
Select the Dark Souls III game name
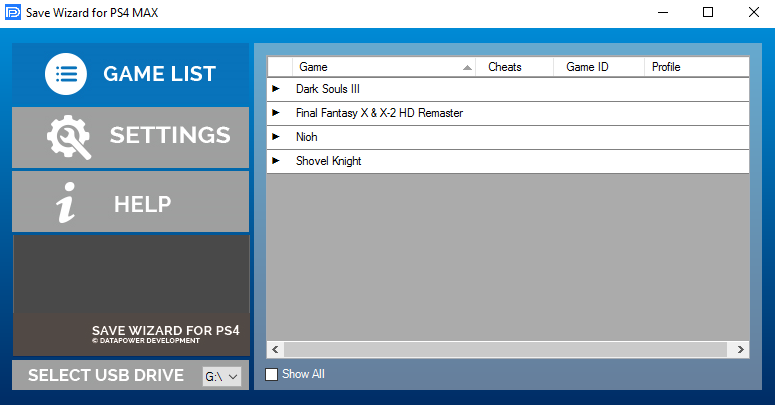tap(328, 89)
